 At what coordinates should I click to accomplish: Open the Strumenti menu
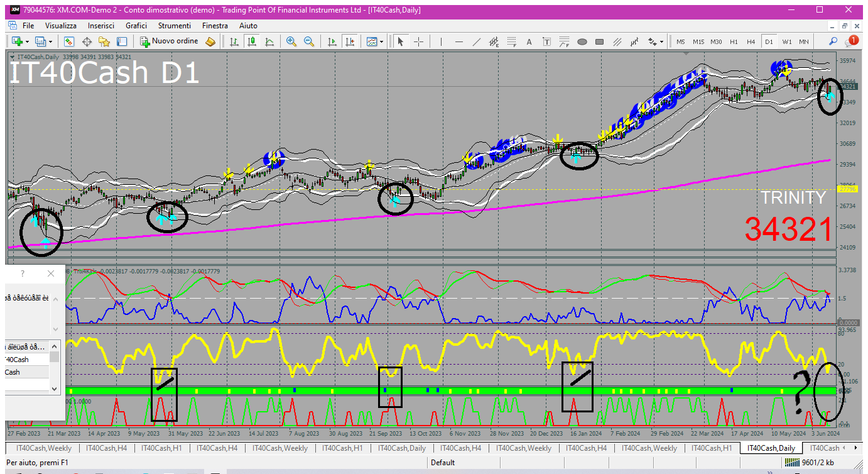(x=175, y=26)
